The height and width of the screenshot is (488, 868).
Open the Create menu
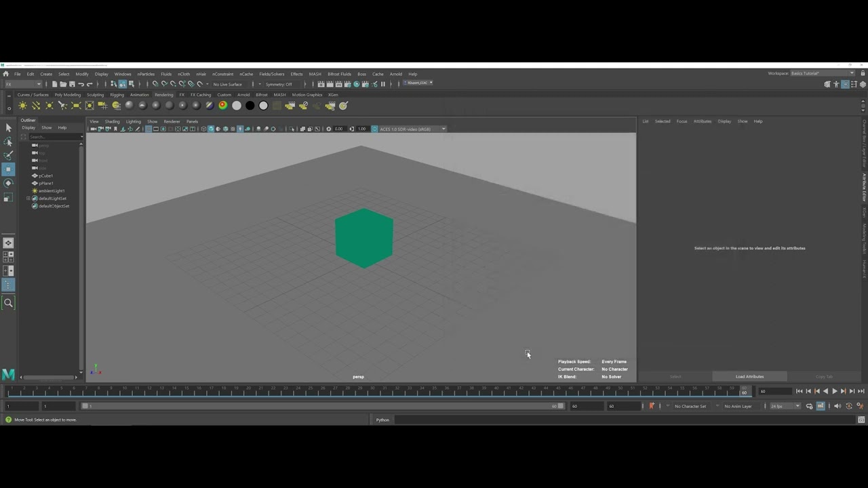(x=46, y=74)
